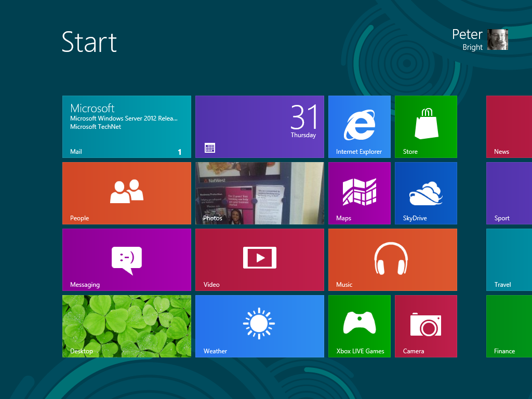Image resolution: width=532 pixels, height=399 pixels.
Task: Start the Video app
Action: coord(259,259)
